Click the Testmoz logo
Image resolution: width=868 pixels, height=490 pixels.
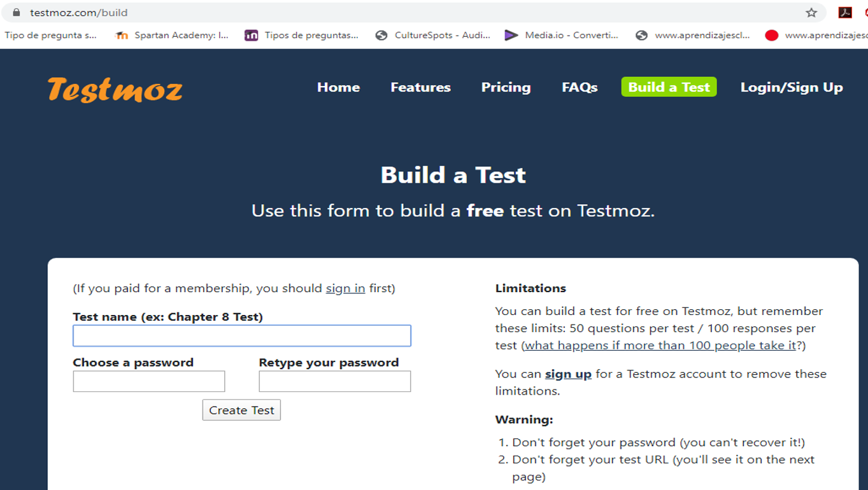pos(115,89)
